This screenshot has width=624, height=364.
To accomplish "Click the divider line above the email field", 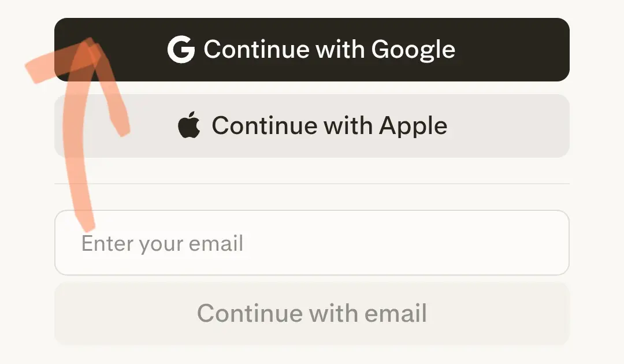I will click(312, 184).
